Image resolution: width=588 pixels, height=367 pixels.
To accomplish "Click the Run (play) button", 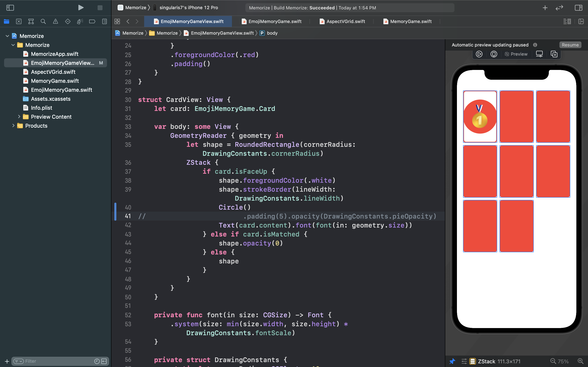I will click(x=81, y=8).
